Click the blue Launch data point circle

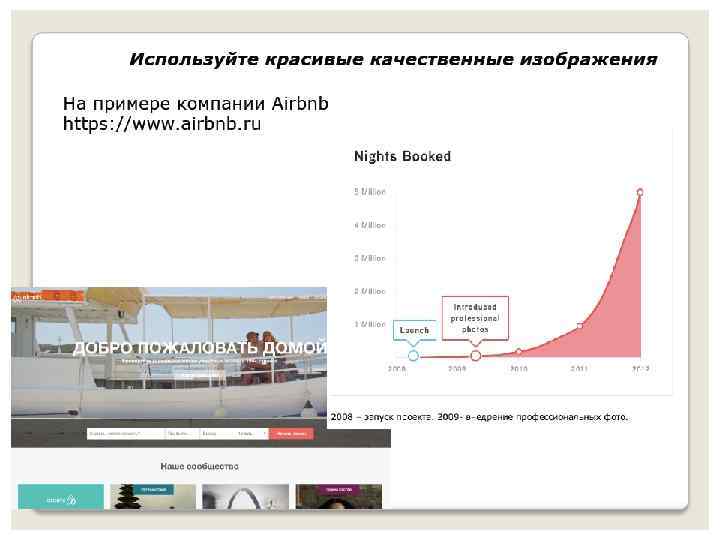pyautogui.click(x=413, y=355)
